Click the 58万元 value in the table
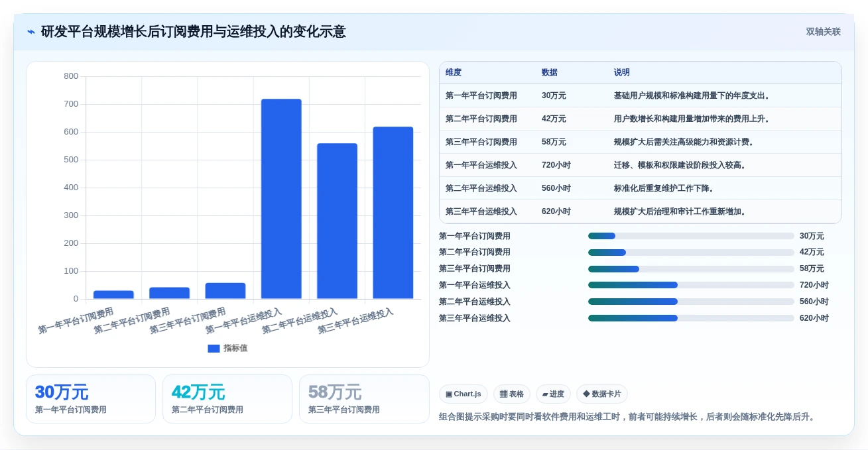Screen dimensions: 868x450 click(x=554, y=142)
